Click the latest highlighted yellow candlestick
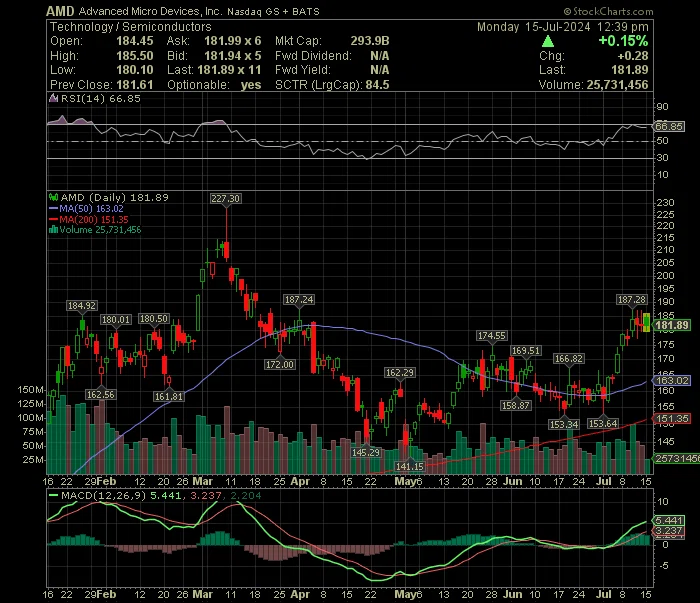Screen dimensions: 700x603 click(646, 322)
